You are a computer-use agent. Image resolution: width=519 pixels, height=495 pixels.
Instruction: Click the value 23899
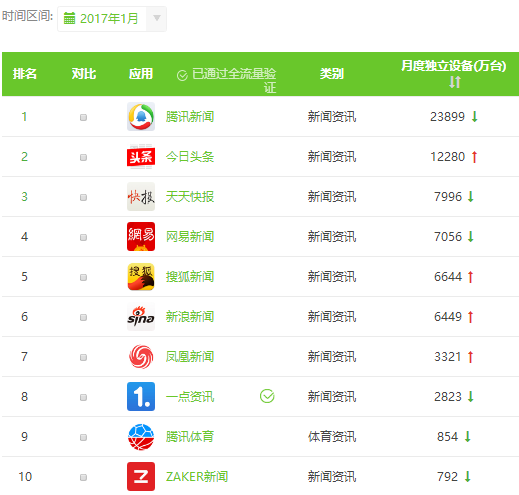447,117
